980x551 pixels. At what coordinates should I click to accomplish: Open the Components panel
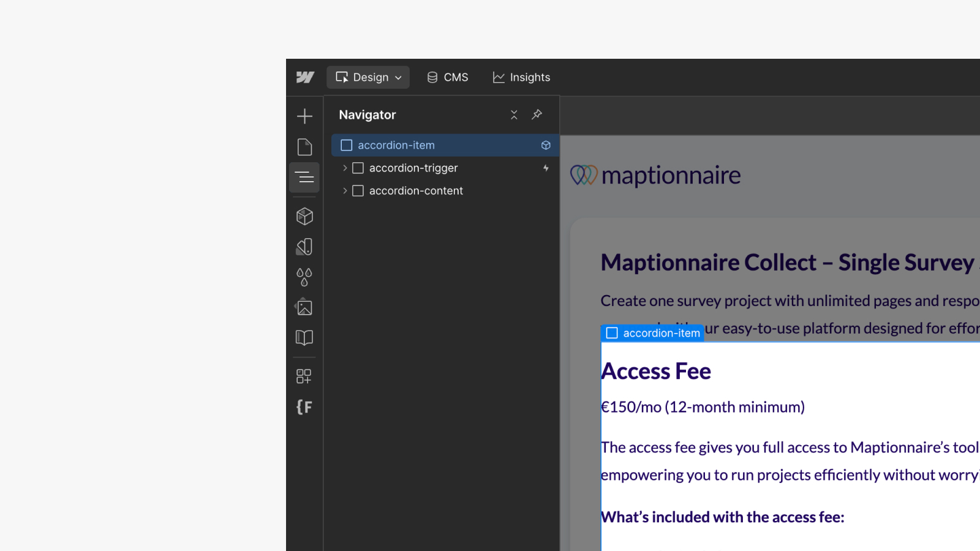[x=304, y=216]
